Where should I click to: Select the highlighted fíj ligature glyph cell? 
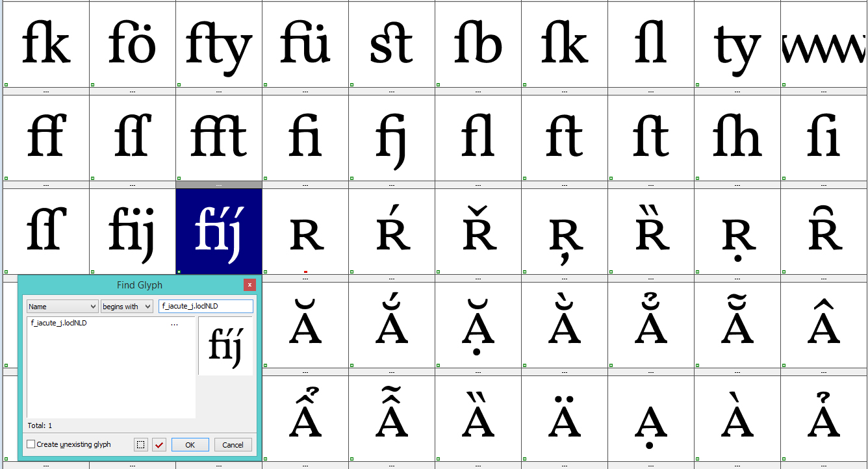point(219,231)
